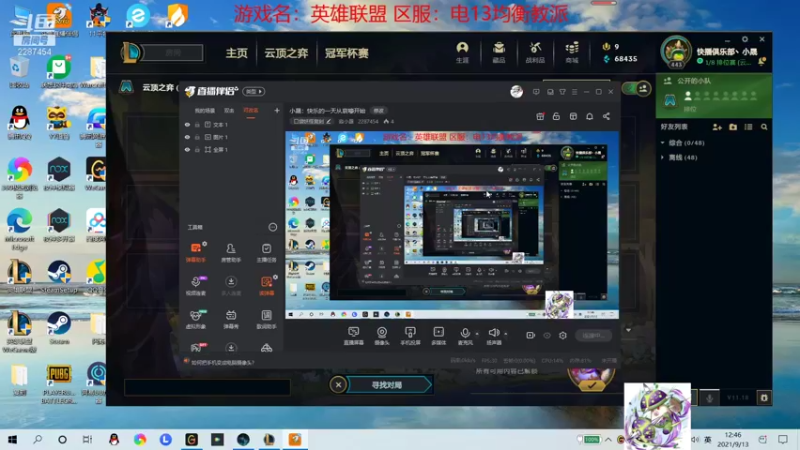Open the lyrics assistant tool in the toolbox
Viewport: 800px width, 450px height.
click(x=266, y=319)
